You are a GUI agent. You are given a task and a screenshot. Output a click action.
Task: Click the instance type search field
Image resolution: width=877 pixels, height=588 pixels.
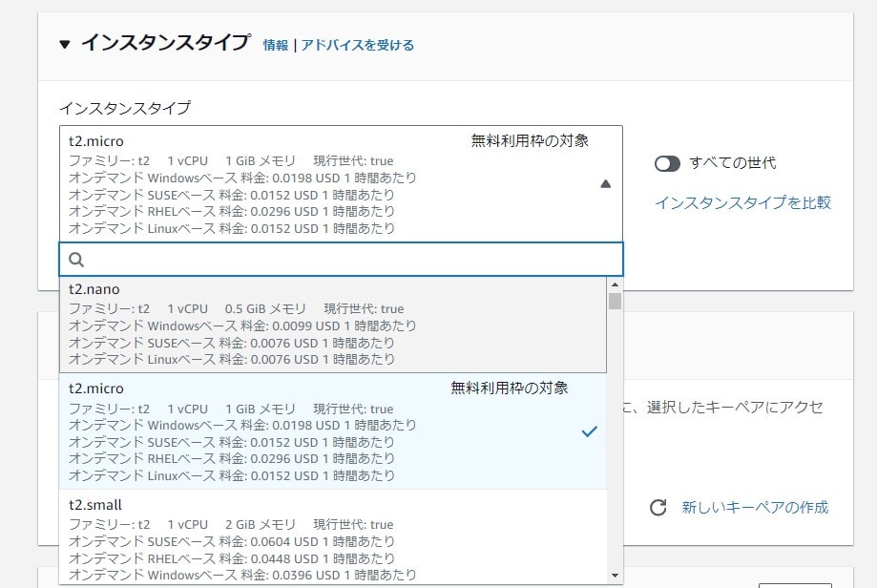click(342, 259)
